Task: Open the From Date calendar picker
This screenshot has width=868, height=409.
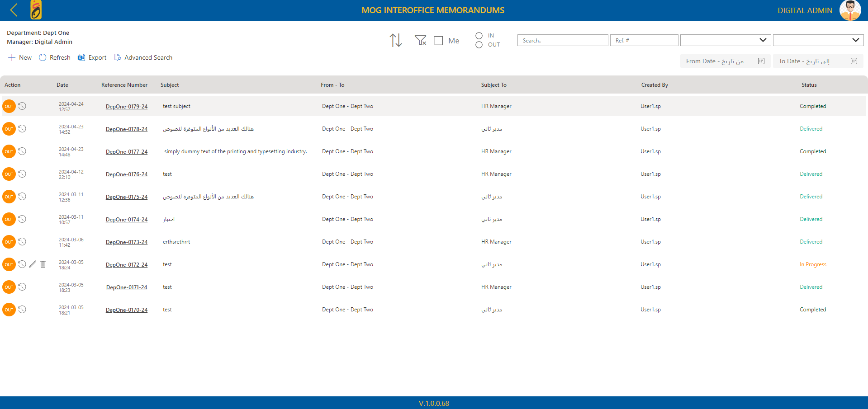Action: 761,61
